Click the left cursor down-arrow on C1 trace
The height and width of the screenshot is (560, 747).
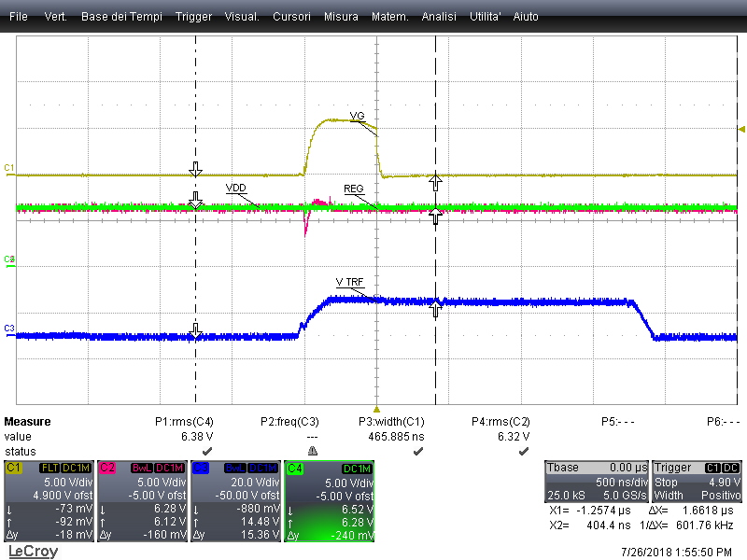[195, 169]
